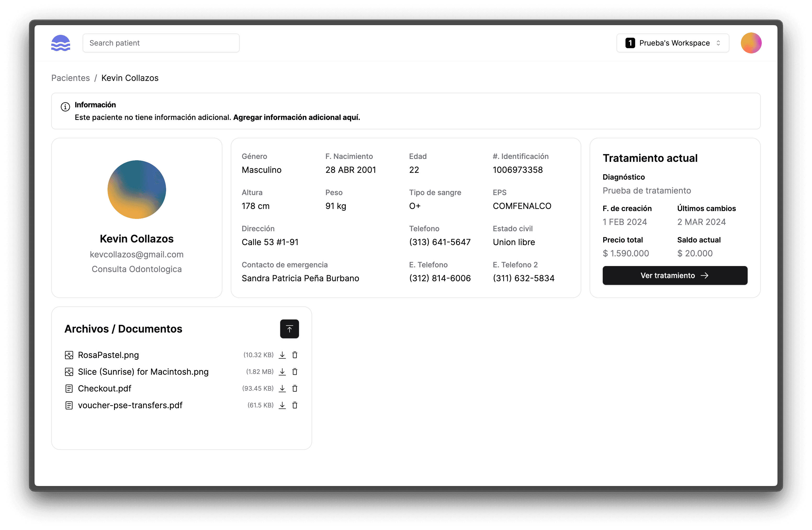Click the delete icon for RosaPastel.png
This screenshot has height=530, width=812.
[x=296, y=355]
